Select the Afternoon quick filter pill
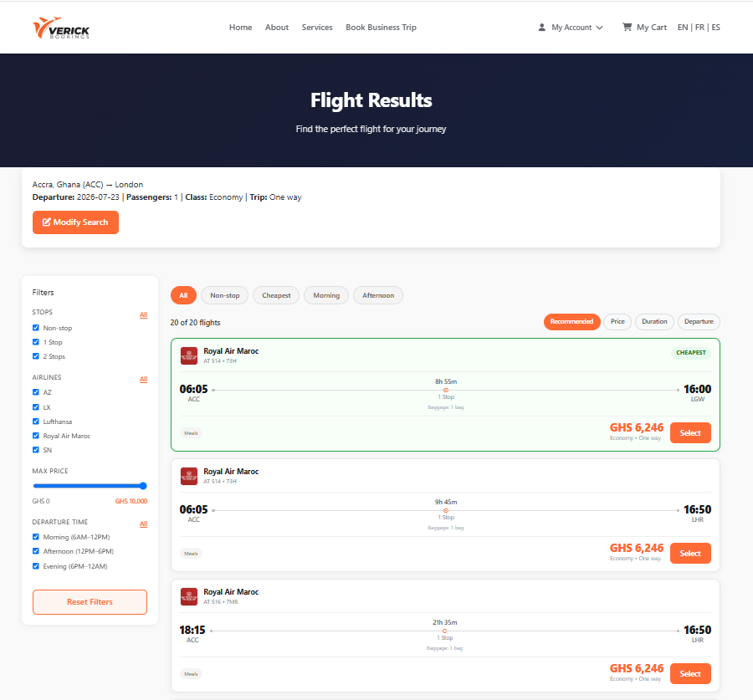Screen dimensions: 753x700 (378, 295)
